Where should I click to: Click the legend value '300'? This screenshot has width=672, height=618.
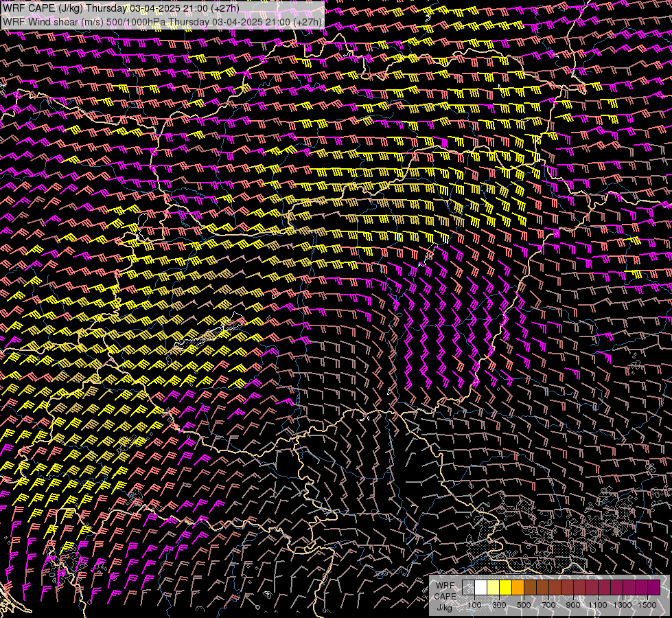(499, 605)
